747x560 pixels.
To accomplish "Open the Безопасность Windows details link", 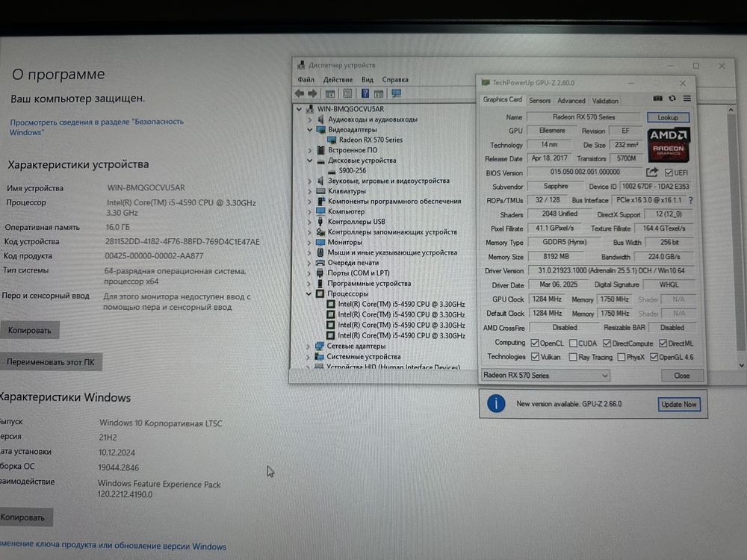I will [96, 127].
